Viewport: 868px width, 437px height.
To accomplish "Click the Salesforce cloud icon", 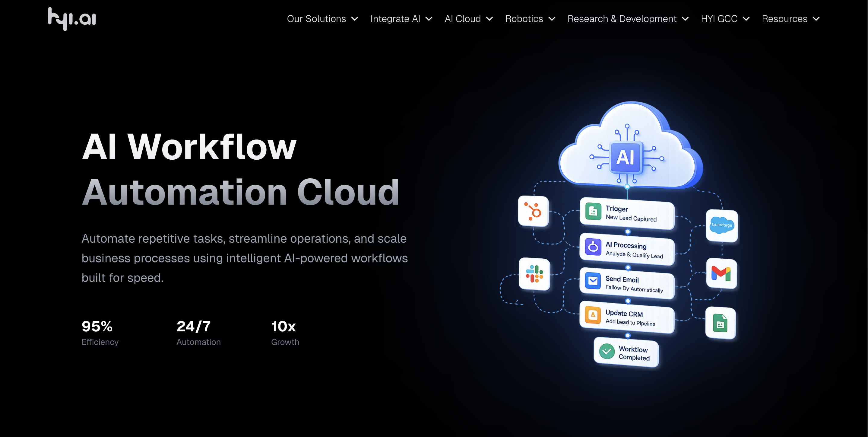I will 721,225.
